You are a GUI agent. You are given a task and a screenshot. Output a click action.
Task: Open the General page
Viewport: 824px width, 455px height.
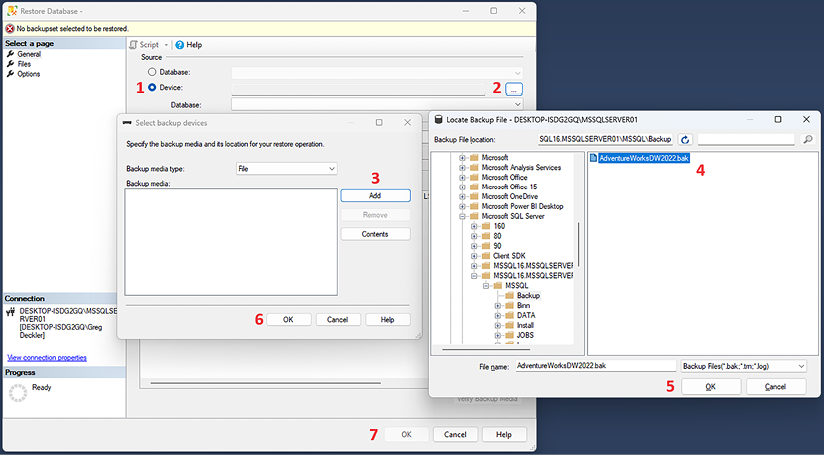28,54
